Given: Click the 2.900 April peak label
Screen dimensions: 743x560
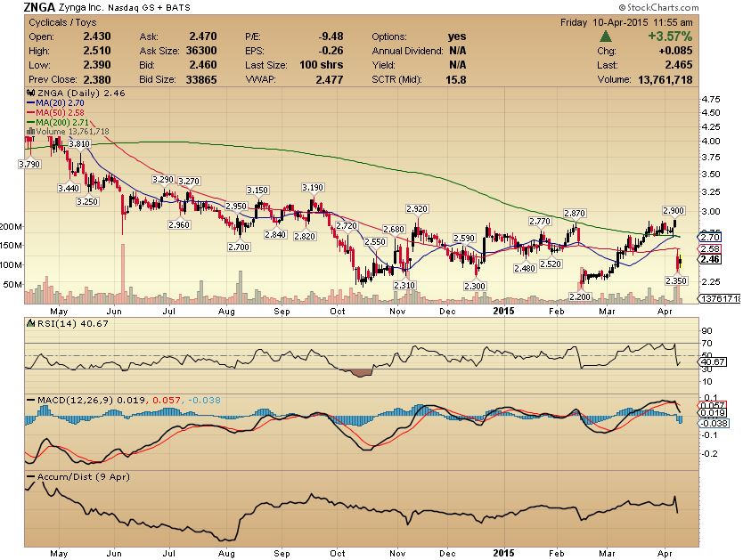Looking at the screenshot, I should pyautogui.click(x=674, y=211).
